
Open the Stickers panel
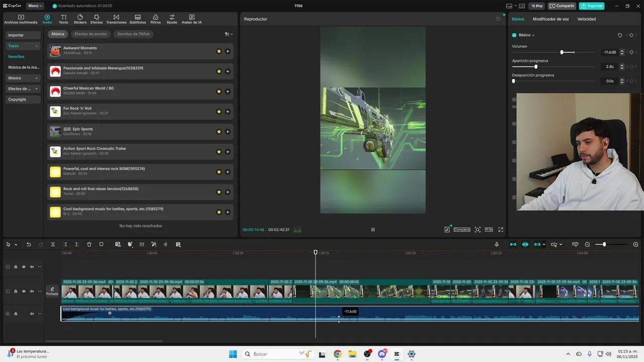click(80, 19)
